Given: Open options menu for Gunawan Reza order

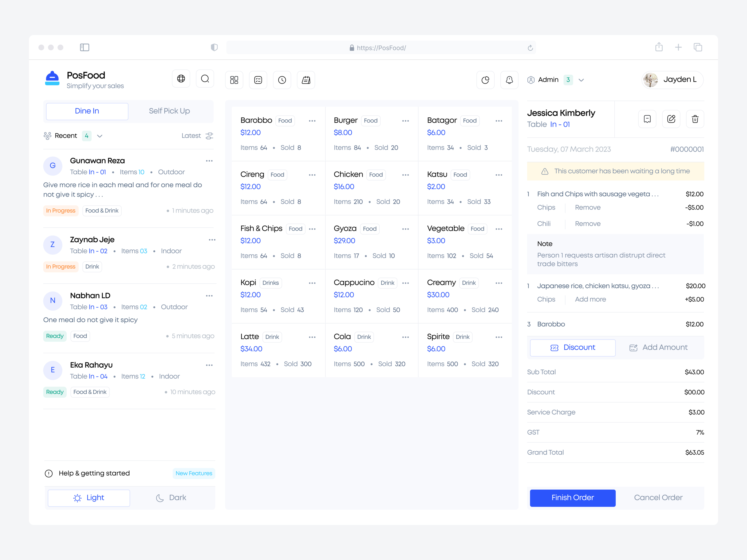Looking at the screenshot, I should tap(209, 161).
